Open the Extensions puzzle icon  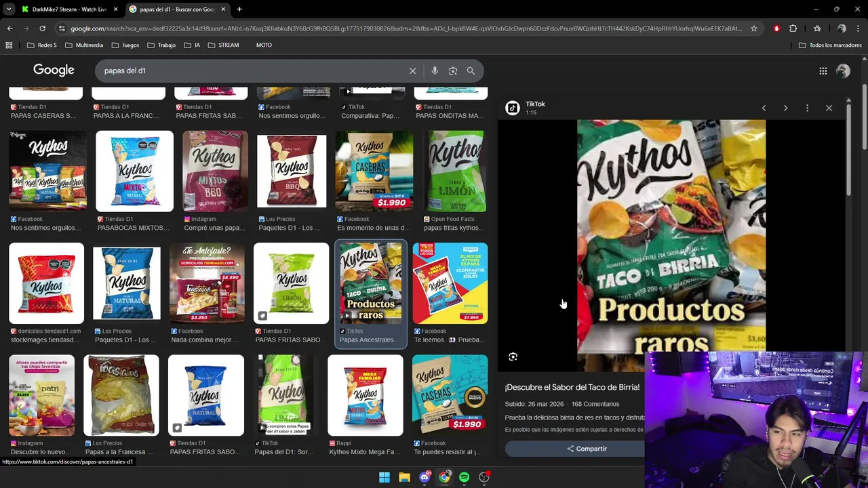[x=793, y=28]
